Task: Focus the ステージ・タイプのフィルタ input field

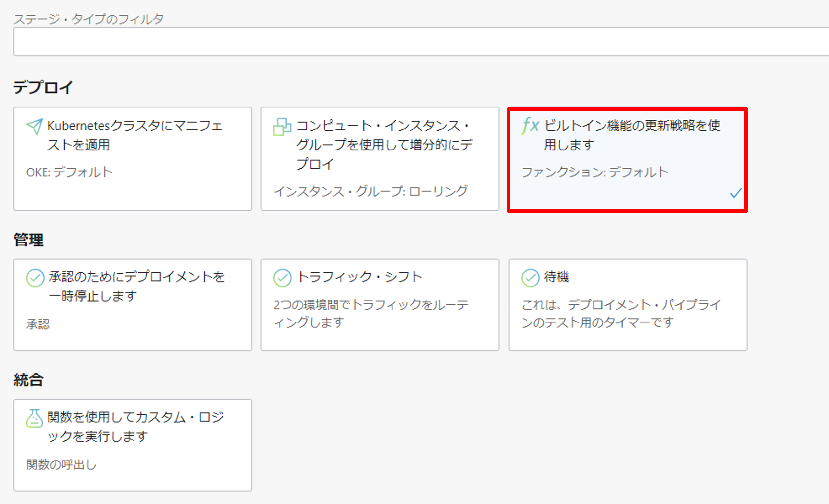Action: (421, 42)
